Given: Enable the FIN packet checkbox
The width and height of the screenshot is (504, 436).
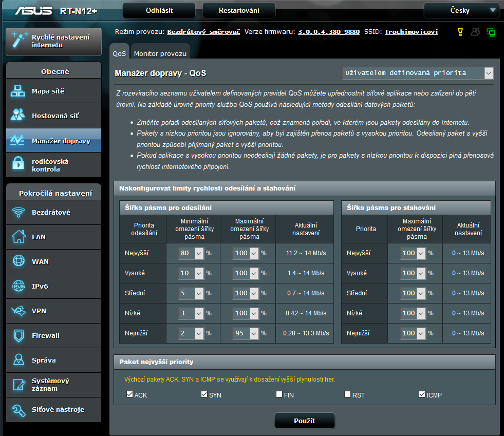Looking at the screenshot, I should [279, 394].
